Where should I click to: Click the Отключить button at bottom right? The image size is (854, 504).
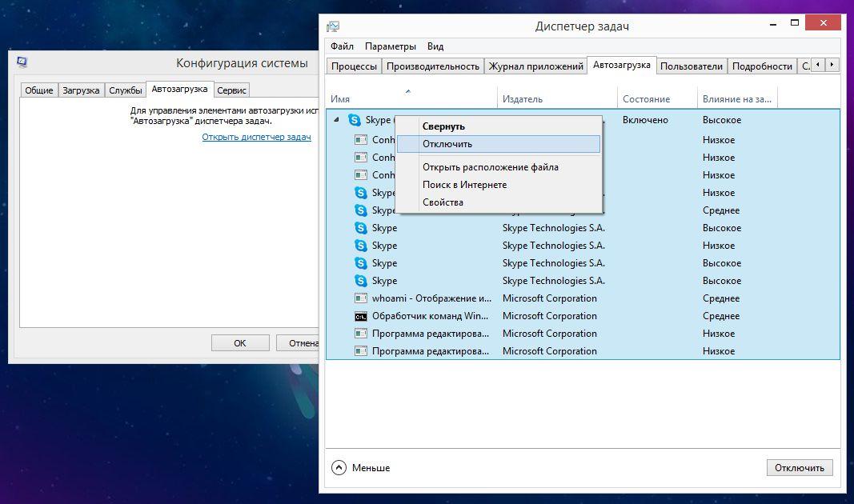click(800, 467)
